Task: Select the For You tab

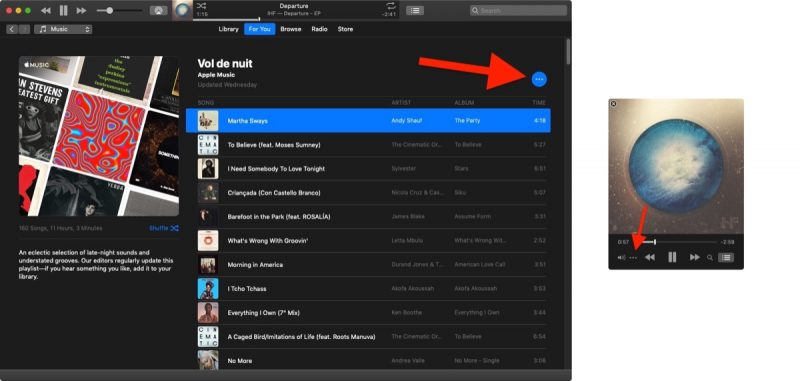Action: (x=260, y=29)
